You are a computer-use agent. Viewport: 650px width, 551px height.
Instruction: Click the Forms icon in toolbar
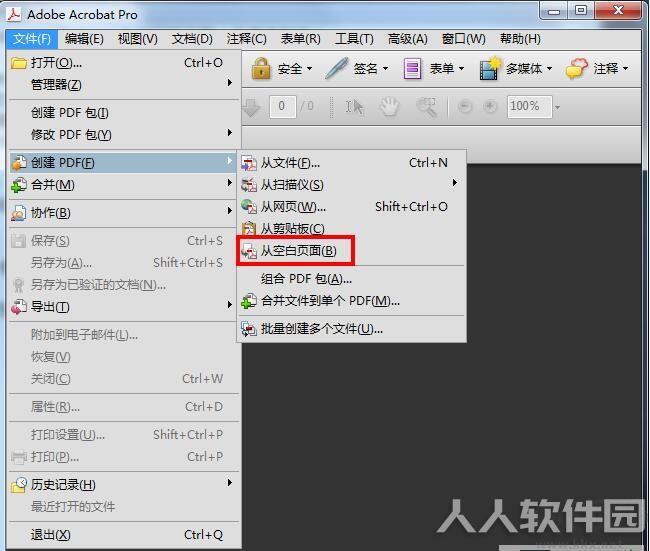click(x=412, y=68)
